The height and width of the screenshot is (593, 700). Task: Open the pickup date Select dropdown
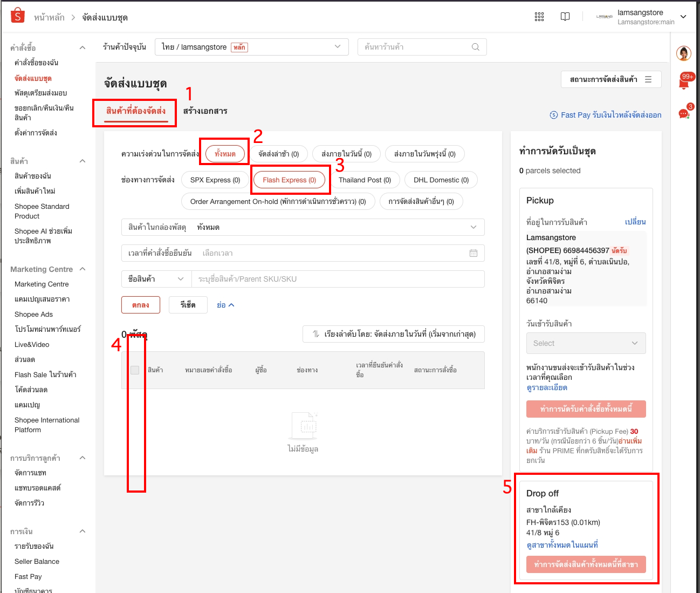pos(586,343)
